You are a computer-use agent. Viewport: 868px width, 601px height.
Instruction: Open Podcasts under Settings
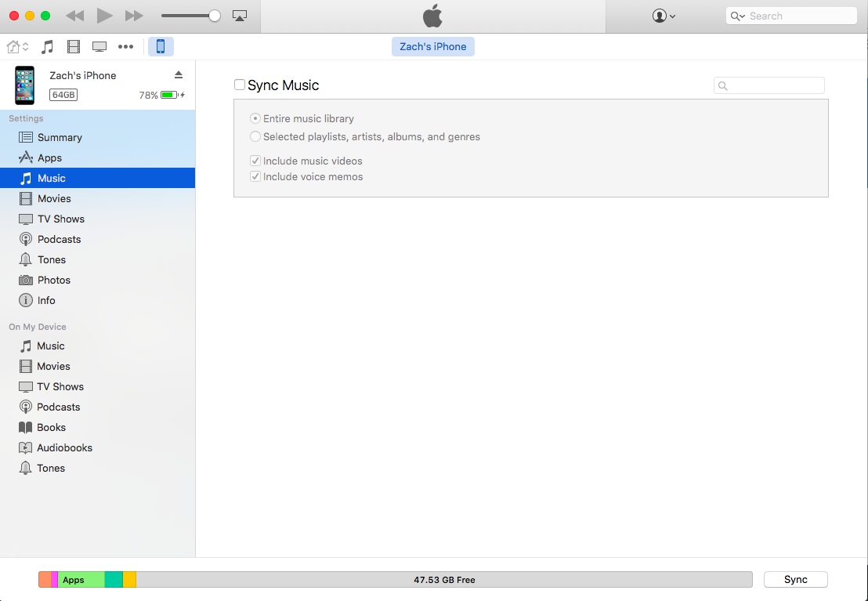pos(97,239)
